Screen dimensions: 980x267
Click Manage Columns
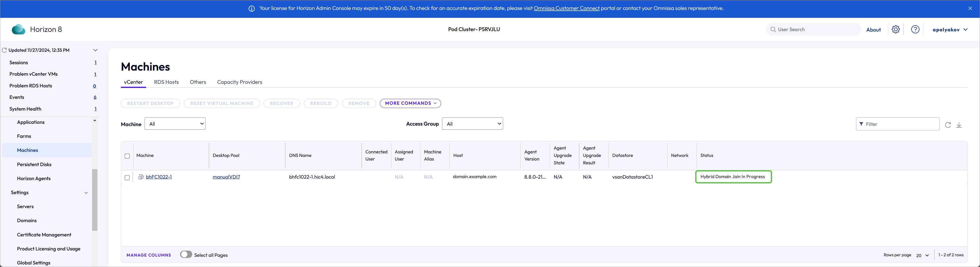[x=149, y=255]
